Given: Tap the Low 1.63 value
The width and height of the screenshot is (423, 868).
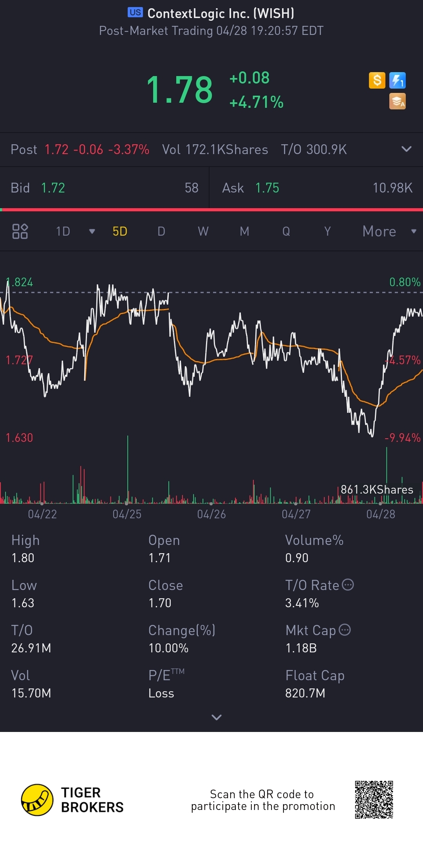Looking at the screenshot, I should (23, 603).
